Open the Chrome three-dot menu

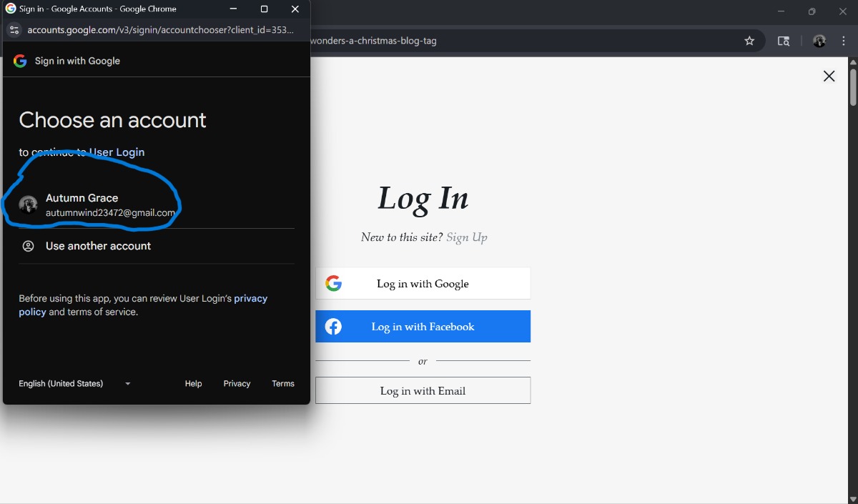point(844,41)
